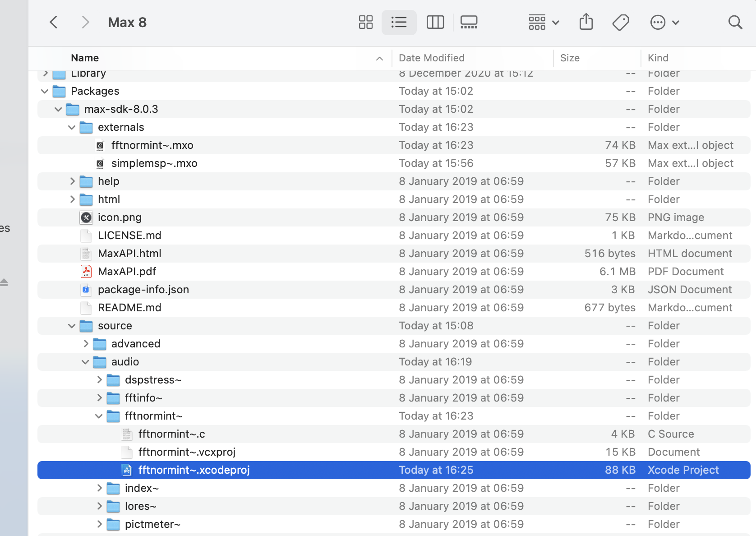
Task: Expand the help folder
Action: (72, 181)
